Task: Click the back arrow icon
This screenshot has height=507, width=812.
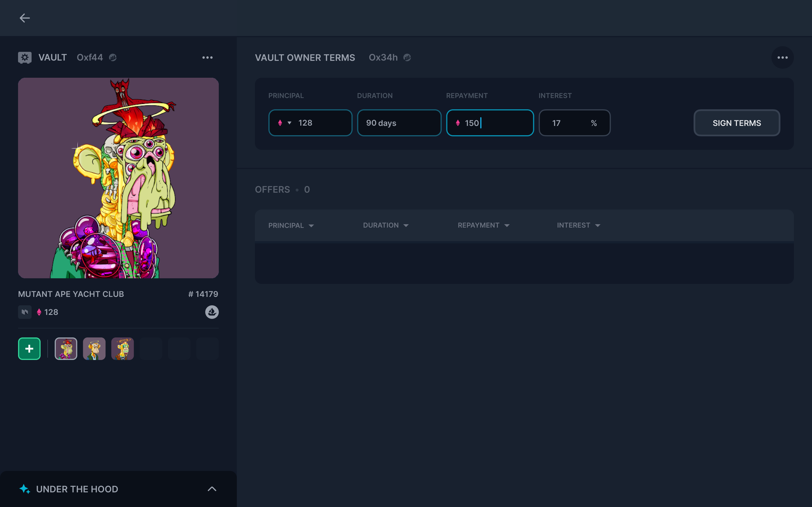Action: 25,18
